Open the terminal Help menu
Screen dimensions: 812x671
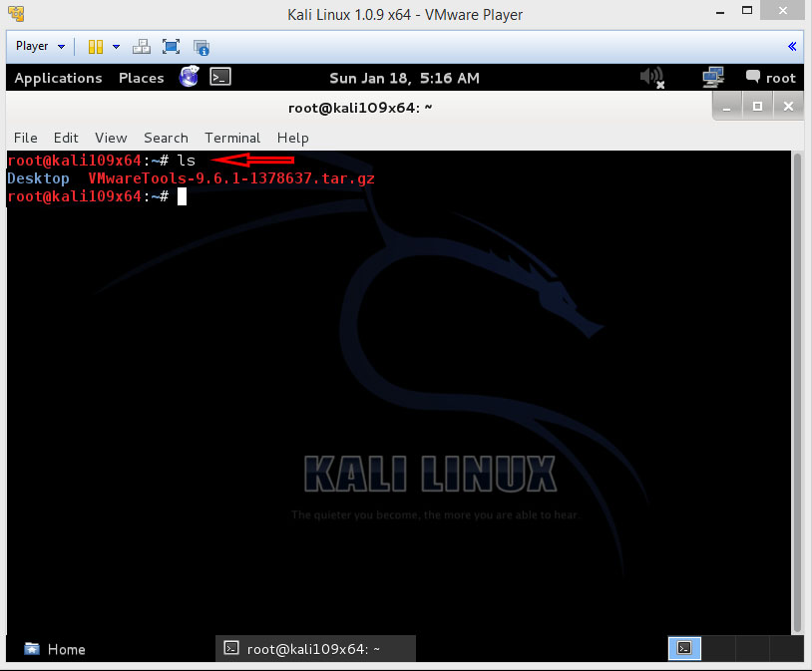pyautogui.click(x=292, y=138)
